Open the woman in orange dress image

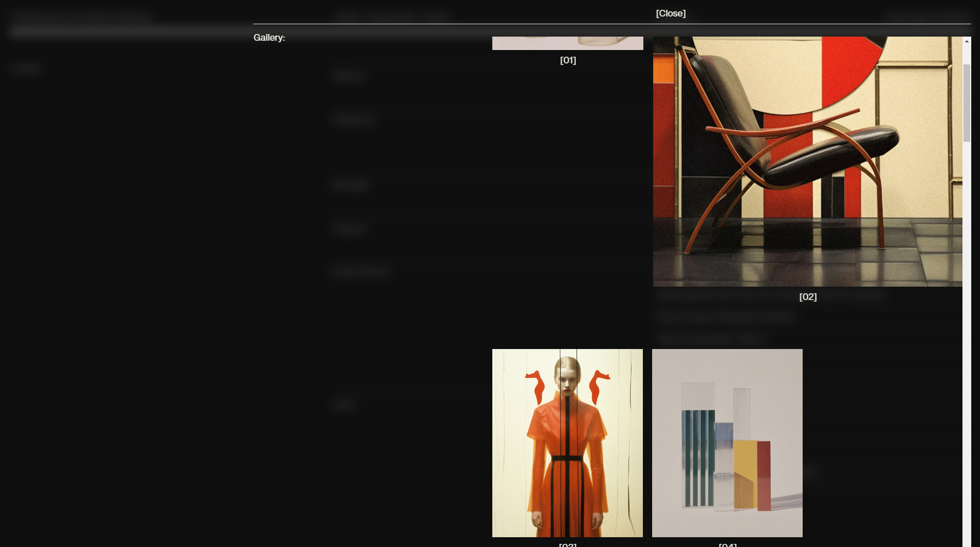(567, 442)
